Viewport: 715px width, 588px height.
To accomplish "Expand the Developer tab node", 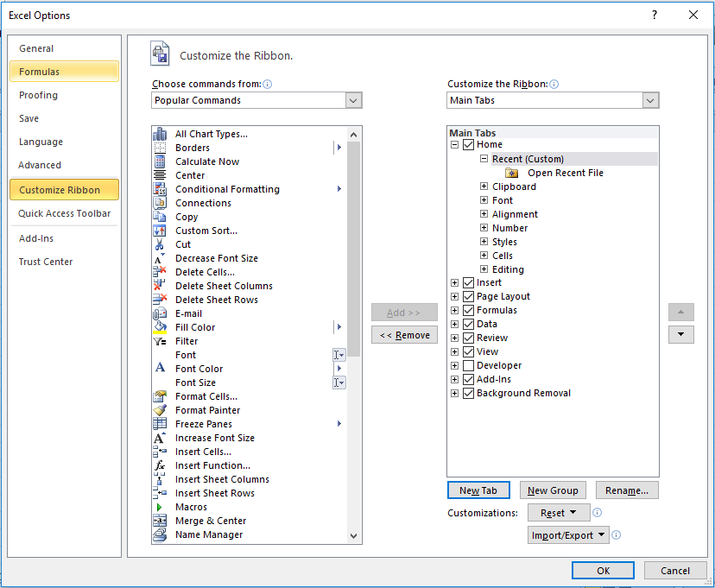I will click(x=454, y=365).
